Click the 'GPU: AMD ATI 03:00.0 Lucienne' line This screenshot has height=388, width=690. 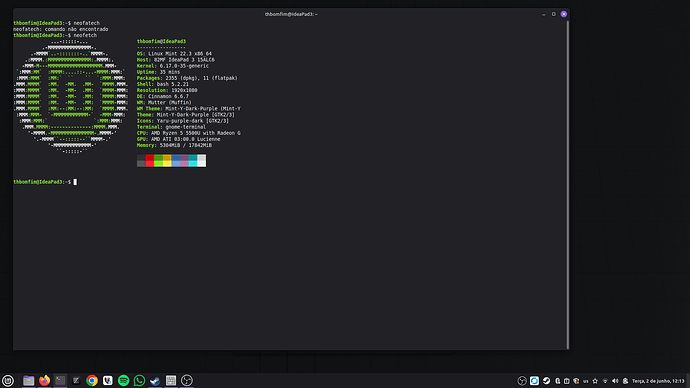point(179,139)
